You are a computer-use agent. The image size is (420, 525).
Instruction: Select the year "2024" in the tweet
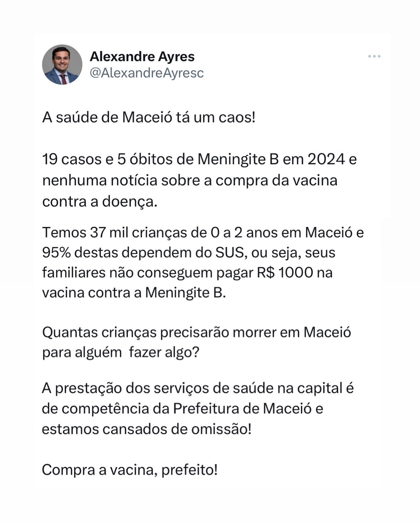(326, 160)
